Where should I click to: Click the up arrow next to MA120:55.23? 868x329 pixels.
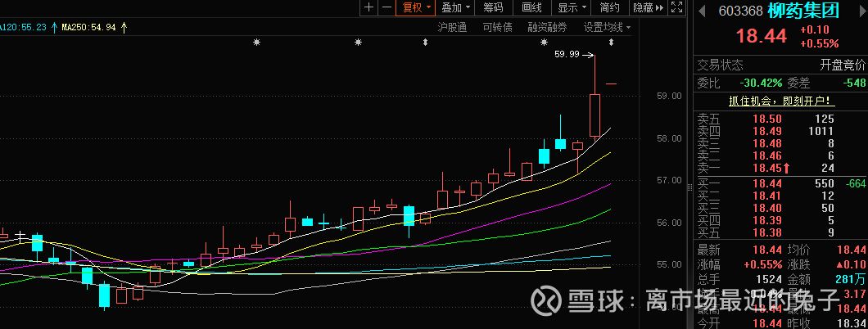(54, 27)
